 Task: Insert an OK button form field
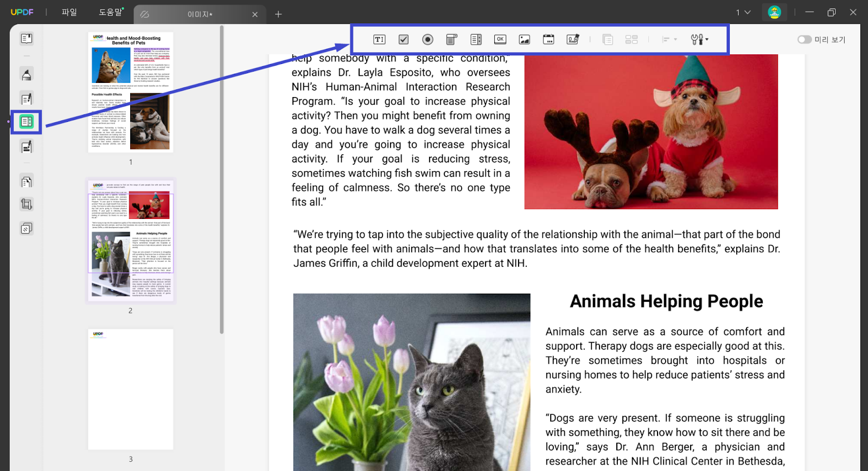[x=500, y=39]
